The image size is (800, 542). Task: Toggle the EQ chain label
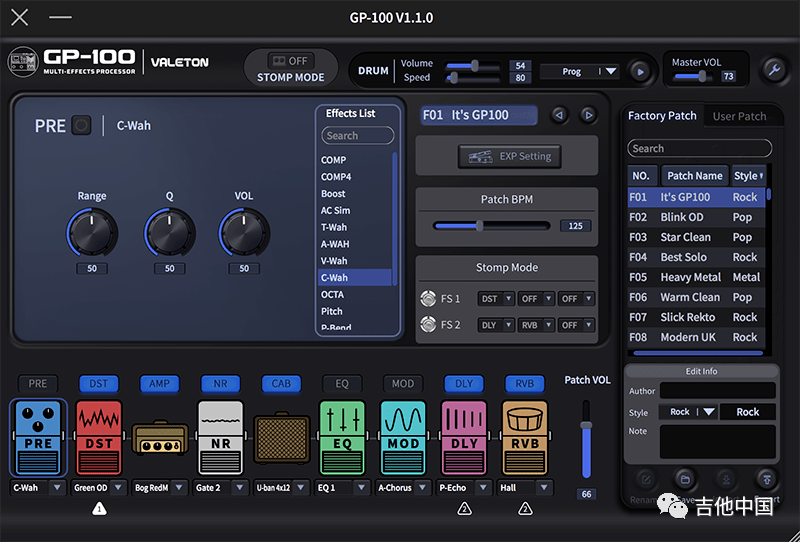[x=342, y=384]
